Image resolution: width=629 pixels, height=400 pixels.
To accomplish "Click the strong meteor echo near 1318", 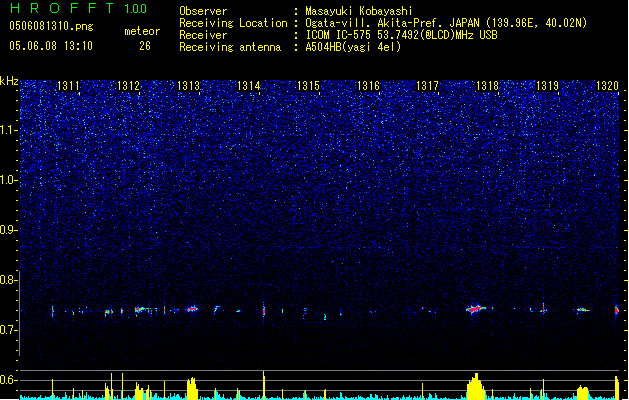I will (x=475, y=309).
